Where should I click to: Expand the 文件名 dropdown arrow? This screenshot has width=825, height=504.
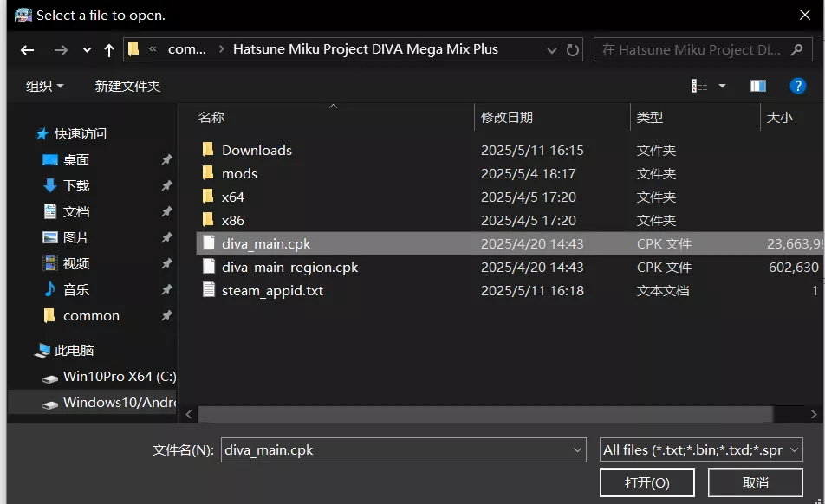(x=577, y=450)
